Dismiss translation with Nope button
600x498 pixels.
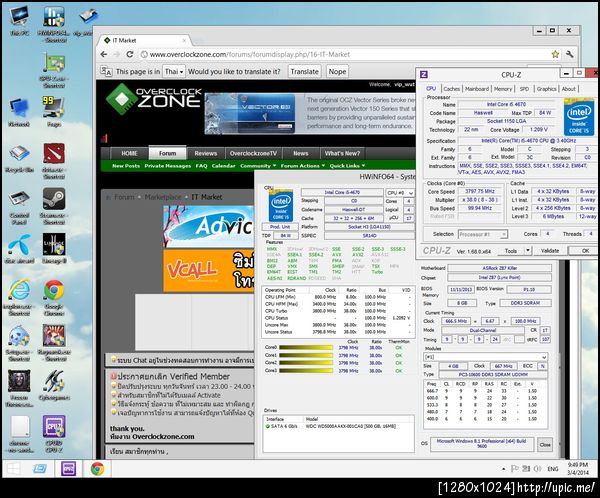(337, 72)
